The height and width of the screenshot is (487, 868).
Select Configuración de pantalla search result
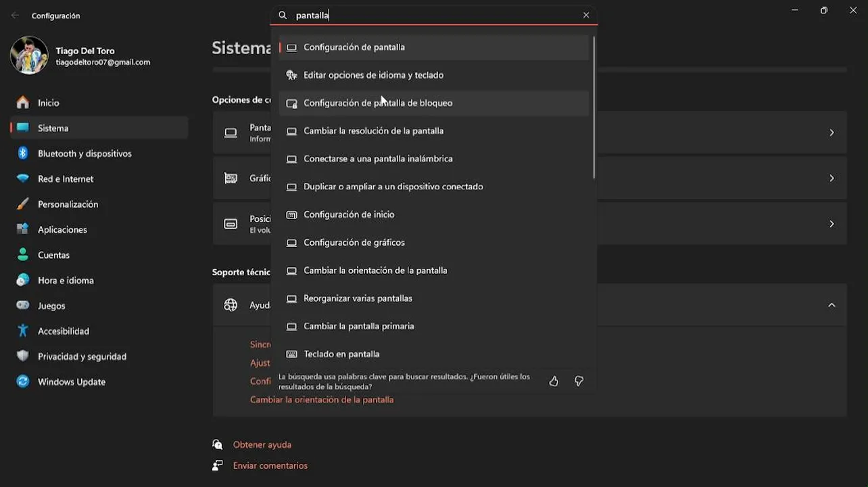click(x=354, y=47)
